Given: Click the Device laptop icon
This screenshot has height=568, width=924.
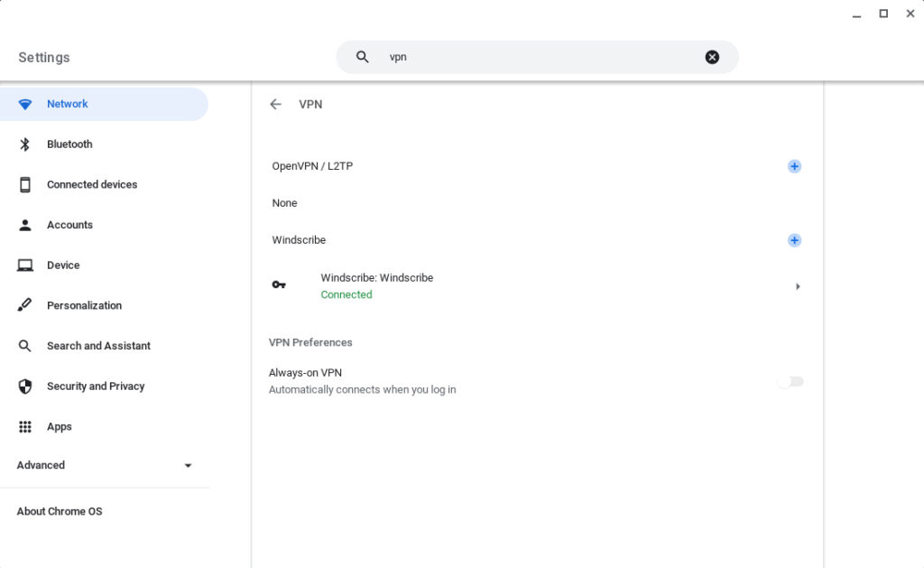Looking at the screenshot, I should point(24,265).
